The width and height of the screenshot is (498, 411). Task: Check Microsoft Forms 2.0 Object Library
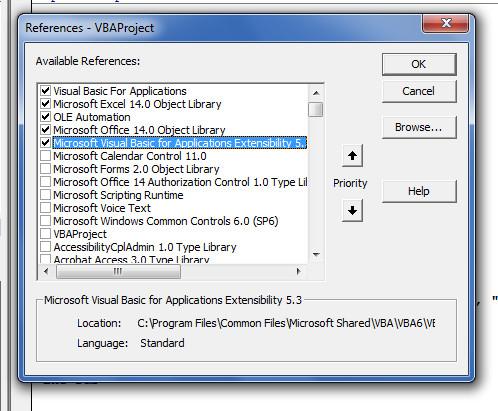click(x=45, y=169)
